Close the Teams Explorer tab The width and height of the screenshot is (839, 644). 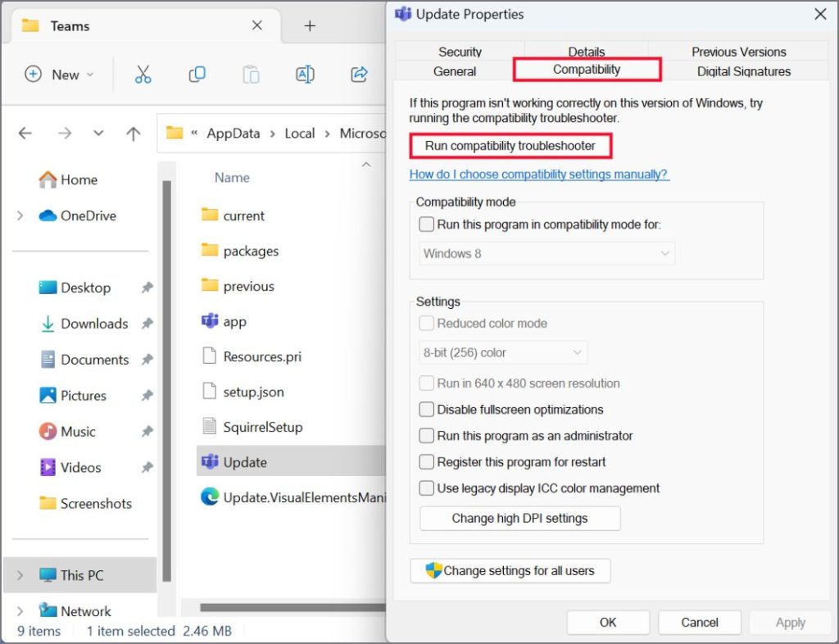tap(256, 25)
